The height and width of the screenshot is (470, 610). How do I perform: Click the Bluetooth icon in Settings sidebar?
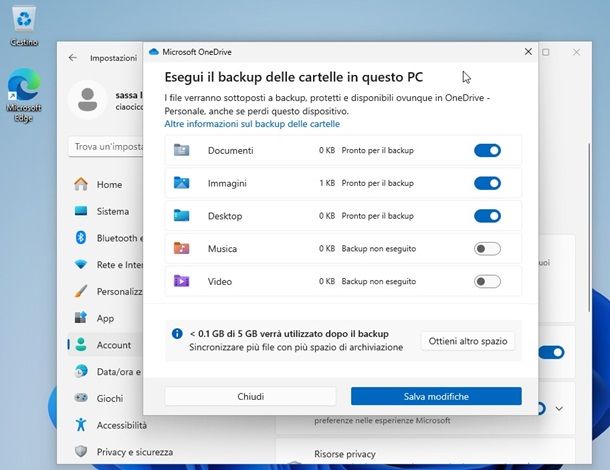pyautogui.click(x=81, y=237)
